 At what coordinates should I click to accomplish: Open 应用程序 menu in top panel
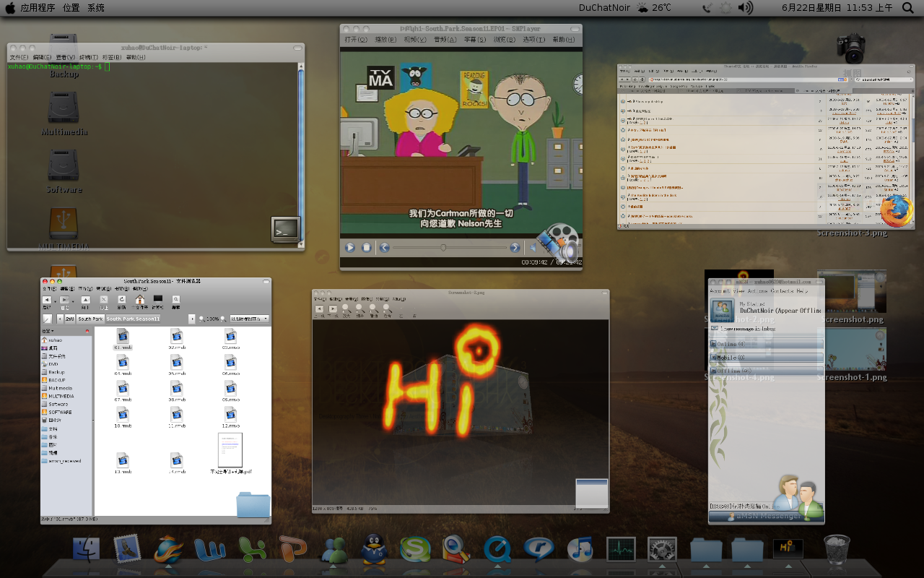pyautogui.click(x=38, y=8)
